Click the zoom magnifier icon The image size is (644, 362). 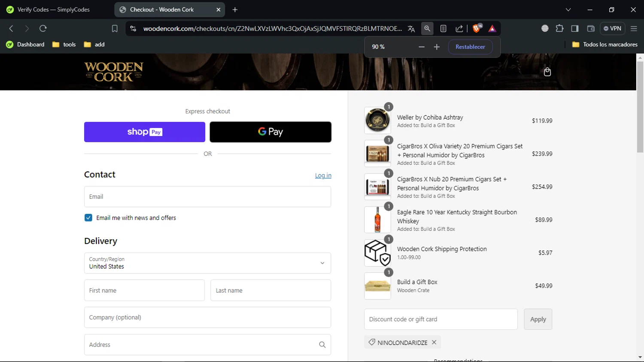point(427,28)
